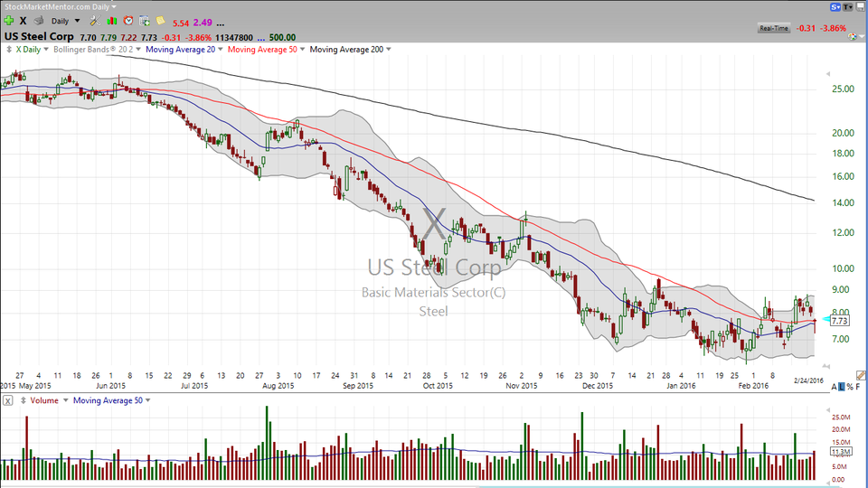Click the 25.0M volume scale label
Screen dimensions: 868x488
point(841,418)
